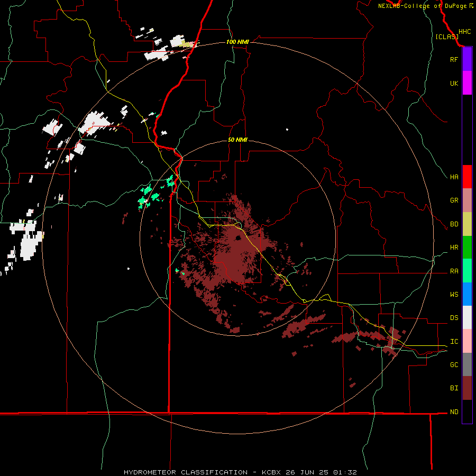Click the purple RF legend color swatch
The image size is (476, 476).
pos(467,59)
